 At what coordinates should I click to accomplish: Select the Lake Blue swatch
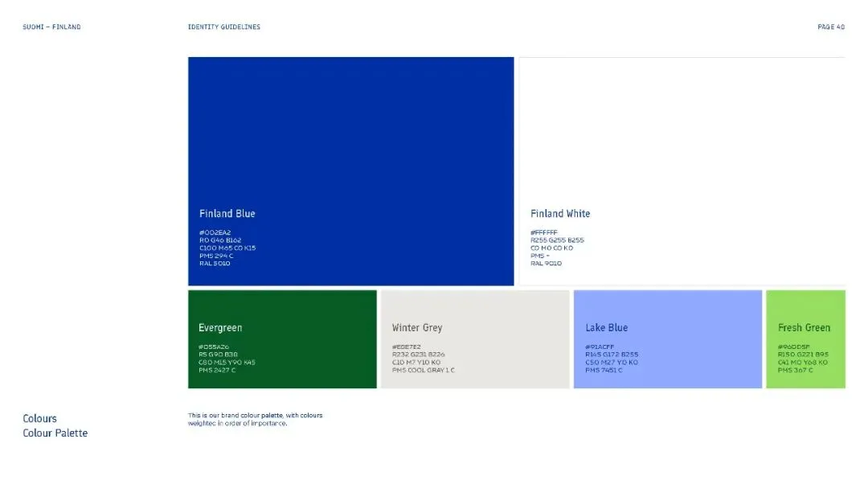(x=668, y=338)
